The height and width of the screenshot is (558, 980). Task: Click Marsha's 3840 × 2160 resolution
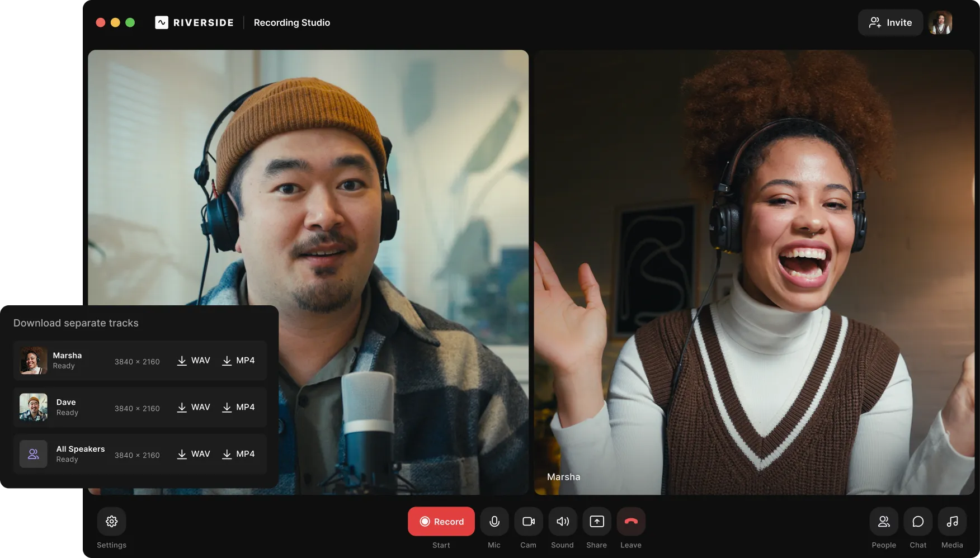click(x=137, y=362)
